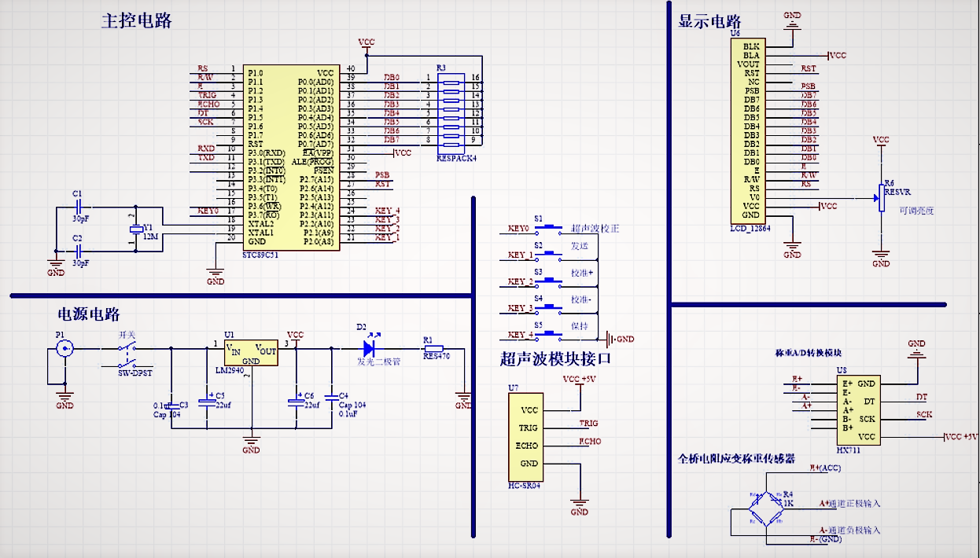Image resolution: width=980 pixels, height=558 pixels.
Task: Click the GND symbol under STC89C51 chip
Action: 215,275
